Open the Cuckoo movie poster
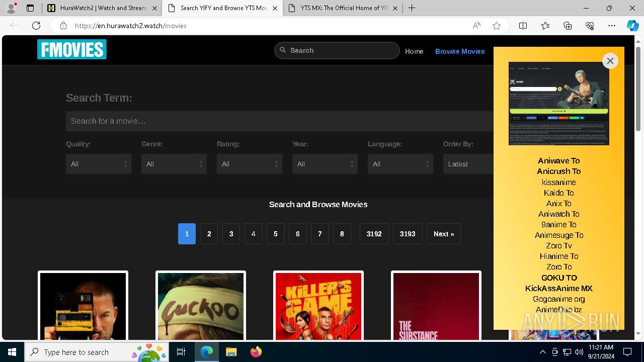The image size is (644, 362). [201, 306]
